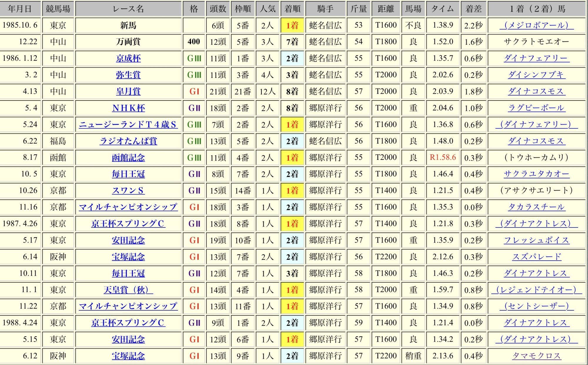The width and height of the screenshot is (588, 365).
Task: Open the NHK杯 race link
Action: tap(128, 108)
